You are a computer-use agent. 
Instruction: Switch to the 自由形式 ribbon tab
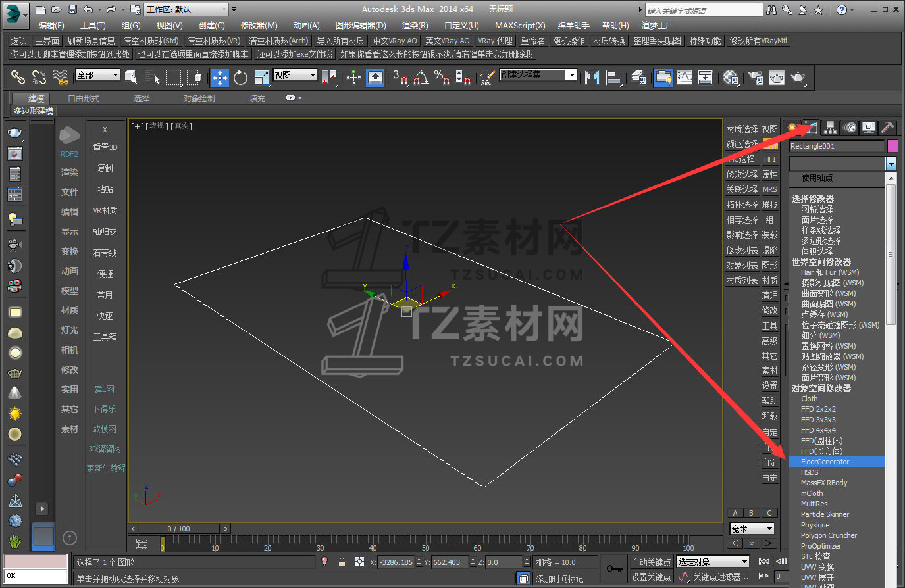[84, 98]
